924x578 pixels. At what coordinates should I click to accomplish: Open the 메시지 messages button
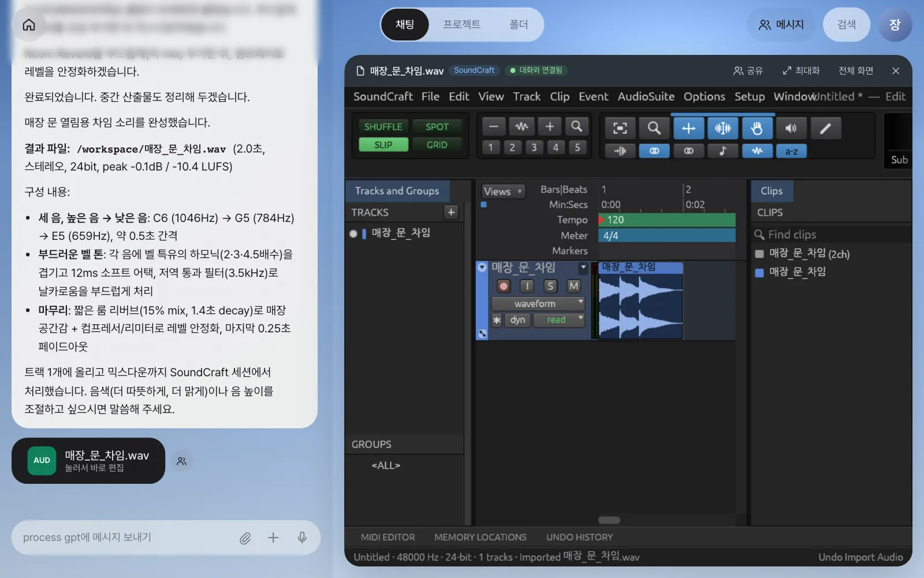tap(781, 24)
